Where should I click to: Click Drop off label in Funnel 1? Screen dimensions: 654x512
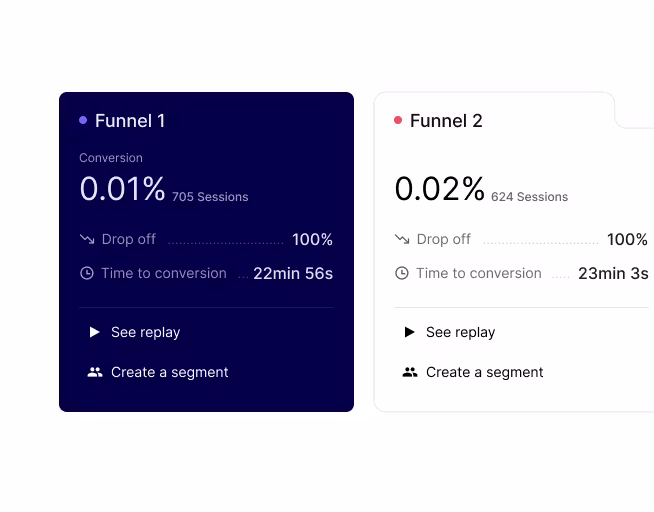(128, 239)
